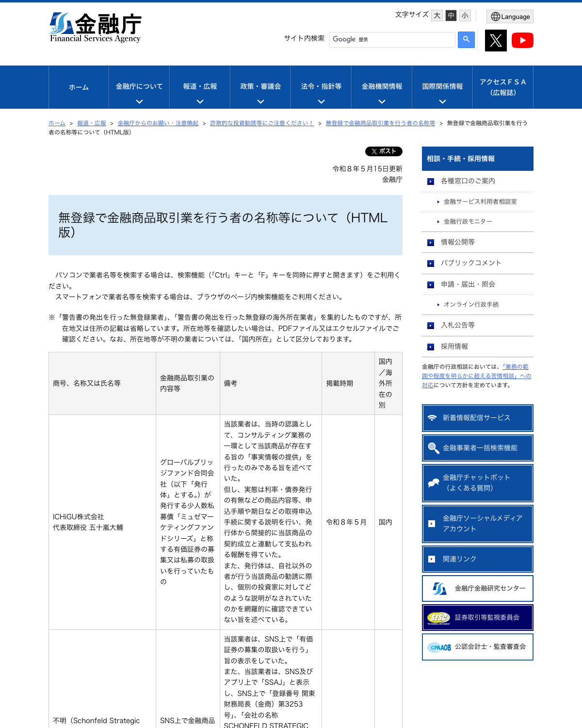Click small triangle beside 金融行政モニター
The image size is (582, 728).
pyautogui.click(x=438, y=222)
